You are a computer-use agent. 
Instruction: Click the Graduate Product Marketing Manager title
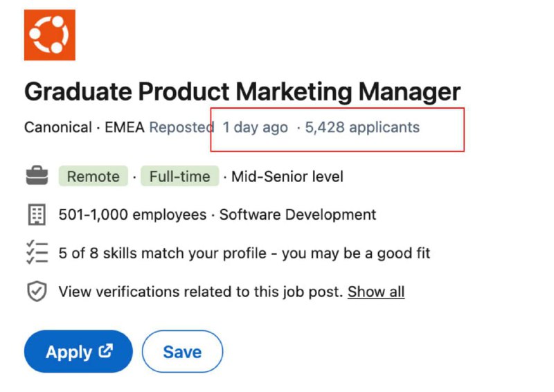tap(242, 92)
